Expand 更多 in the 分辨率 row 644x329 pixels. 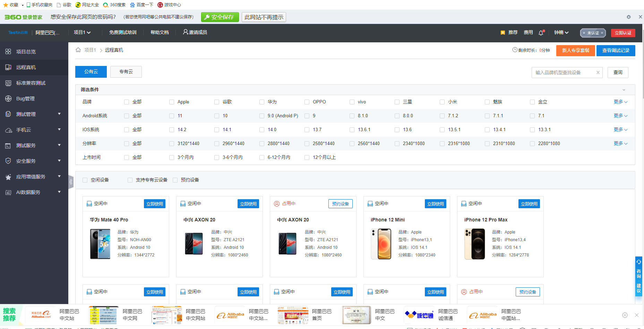(620, 143)
